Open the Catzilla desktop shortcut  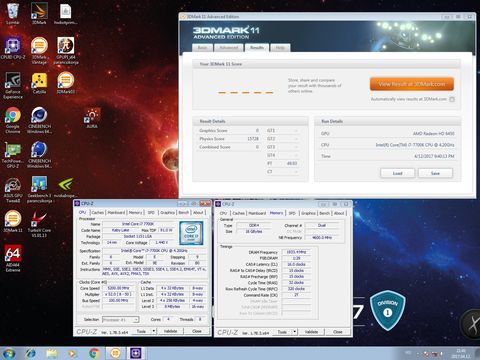[x=39, y=83]
